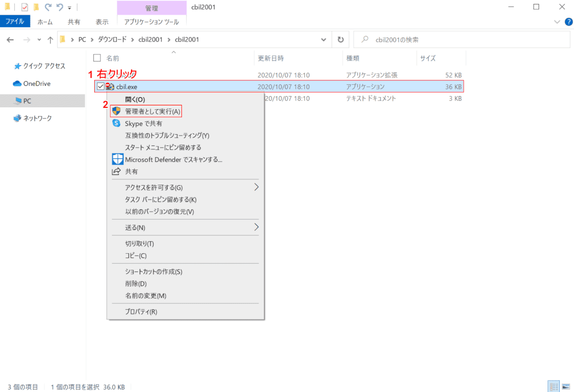Switch to large icons view in status bar
Screen dimensions: 574x392
click(566, 387)
